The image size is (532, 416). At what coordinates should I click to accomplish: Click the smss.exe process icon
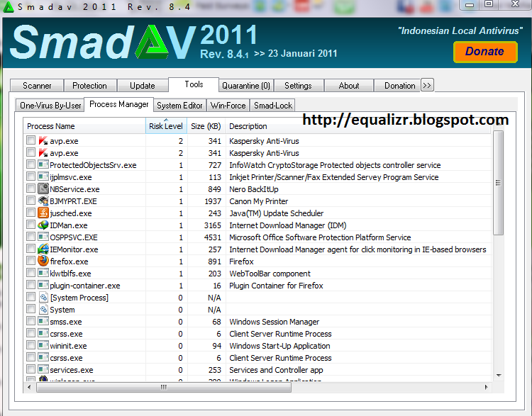(x=43, y=321)
